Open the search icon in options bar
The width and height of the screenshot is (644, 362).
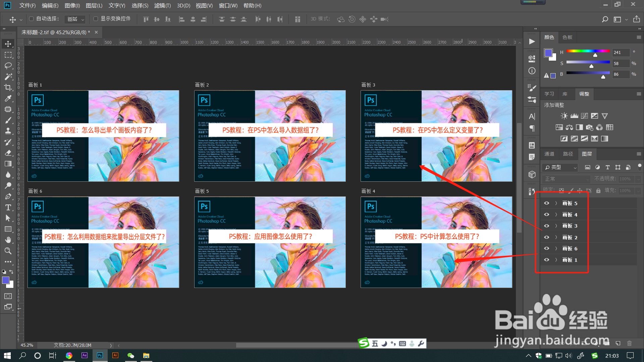[605, 19]
